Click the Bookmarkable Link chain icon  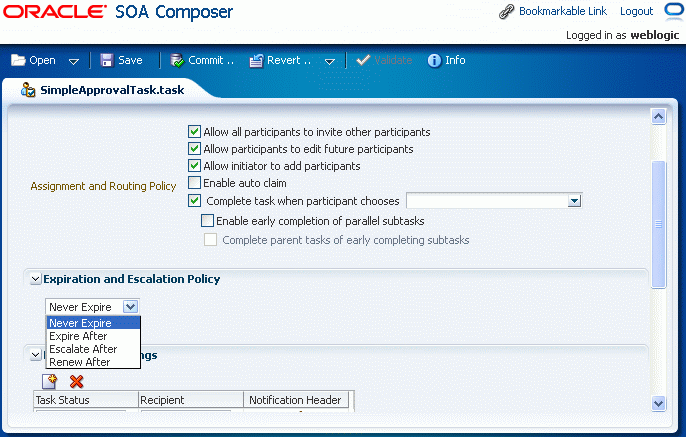pyautogui.click(x=507, y=12)
